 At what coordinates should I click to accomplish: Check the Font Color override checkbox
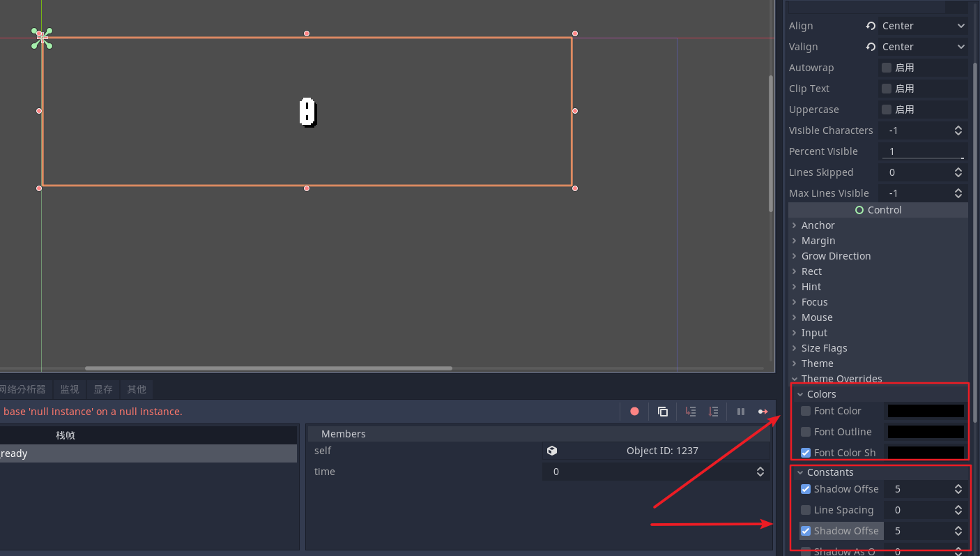tap(806, 411)
